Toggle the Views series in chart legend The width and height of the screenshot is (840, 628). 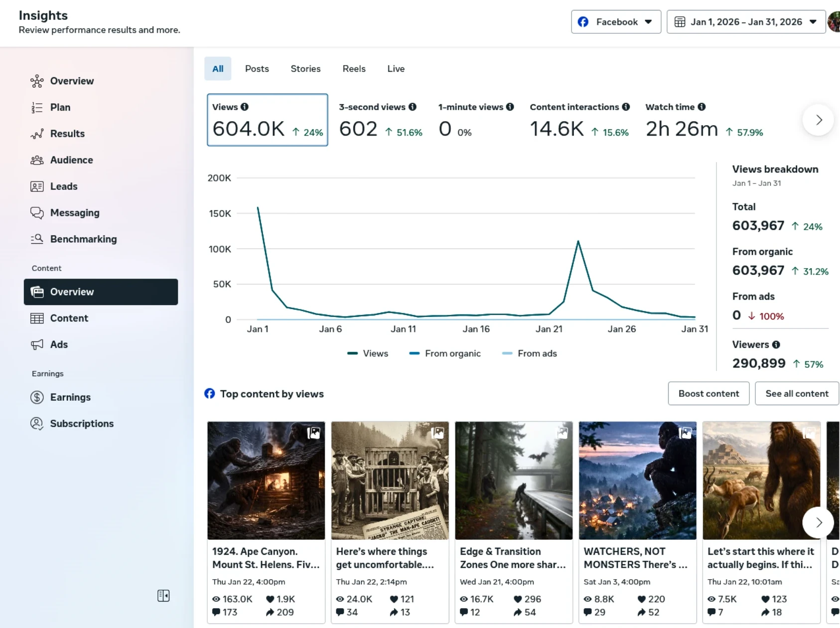point(368,353)
